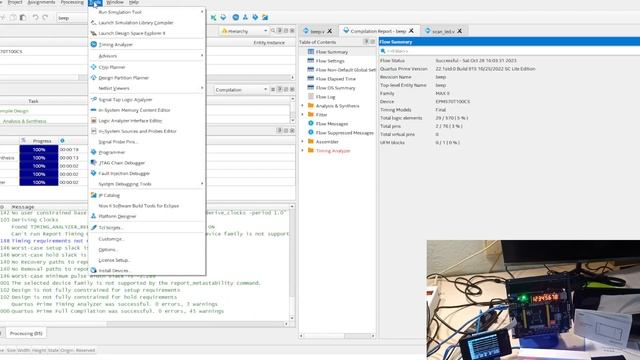The image size is (640, 360).
Task: Expand the Timing Analyzer report folder
Action: click(x=302, y=151)
